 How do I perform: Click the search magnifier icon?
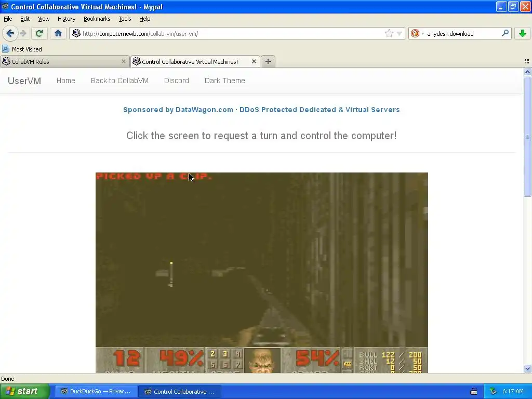pos(505,33)
